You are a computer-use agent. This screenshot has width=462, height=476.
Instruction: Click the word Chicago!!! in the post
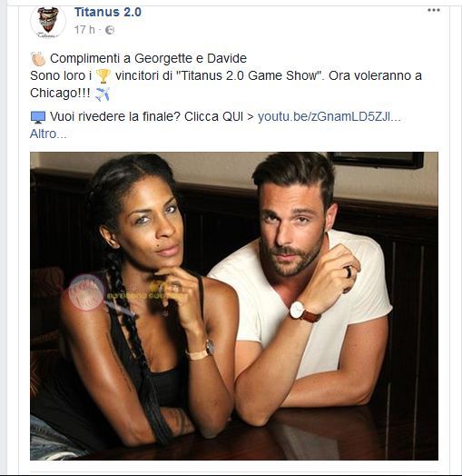click(60, 94)
